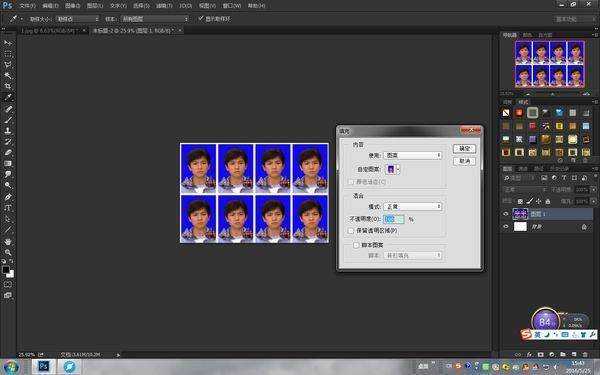Screen dimensions: 600x375
Task: Open layer blend mode dropdown in Layers panel
Action: coord(525,189)
